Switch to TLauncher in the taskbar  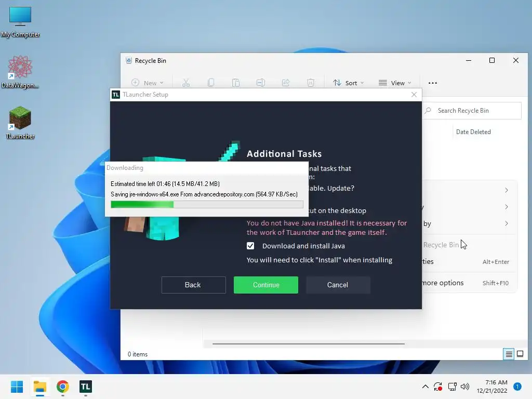(86, 387)
